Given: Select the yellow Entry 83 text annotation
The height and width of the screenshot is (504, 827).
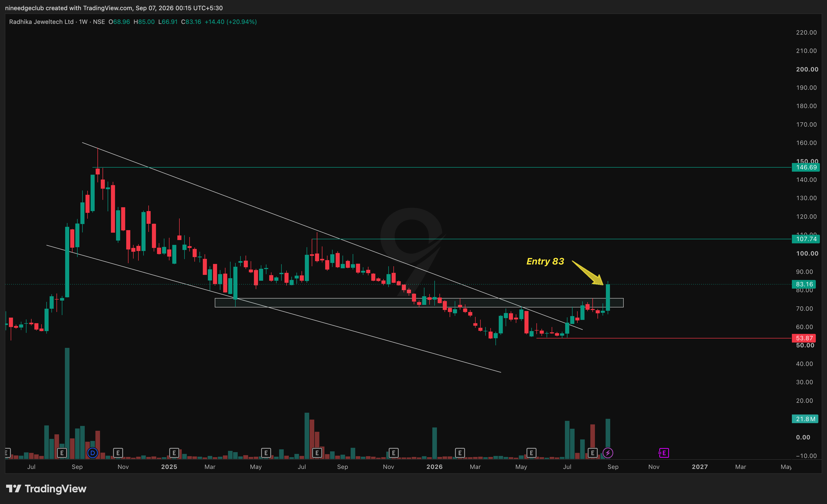Looking at the screenshot, I should point(545,261).
